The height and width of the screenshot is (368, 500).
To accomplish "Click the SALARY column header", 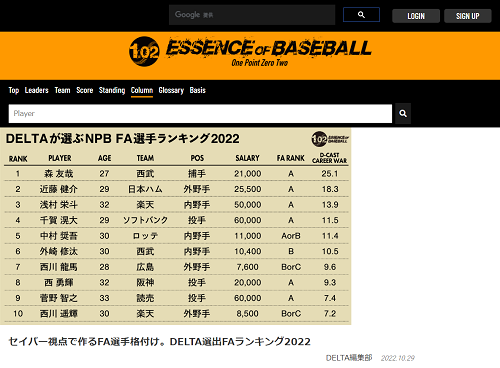I will coord(247,158).
